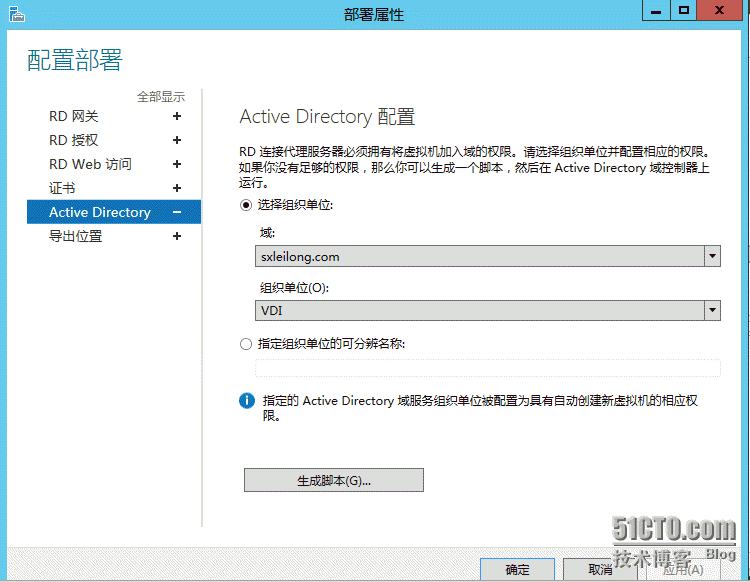Expand the 证书 section plus icon
The image size is (750, 582).
(x=177, y=188)
